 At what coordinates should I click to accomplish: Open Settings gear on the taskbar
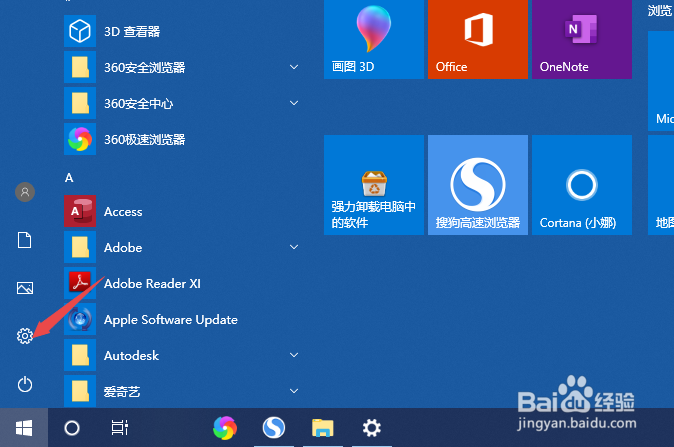[372, 428]
